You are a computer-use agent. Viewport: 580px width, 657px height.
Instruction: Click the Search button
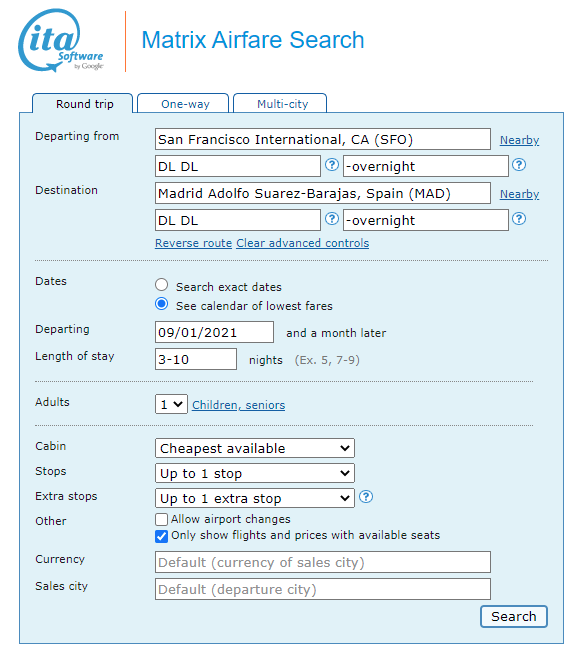[x=514, y=616]
